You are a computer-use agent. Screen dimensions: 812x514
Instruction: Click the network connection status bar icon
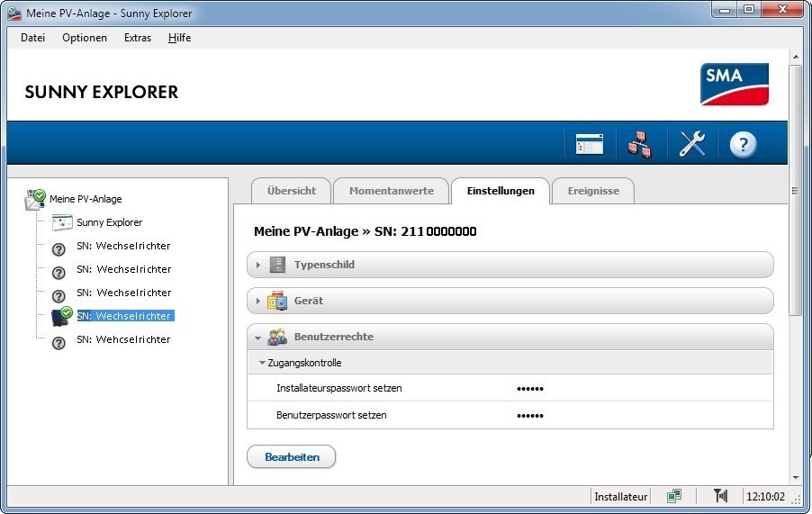(x=673, y=496)
